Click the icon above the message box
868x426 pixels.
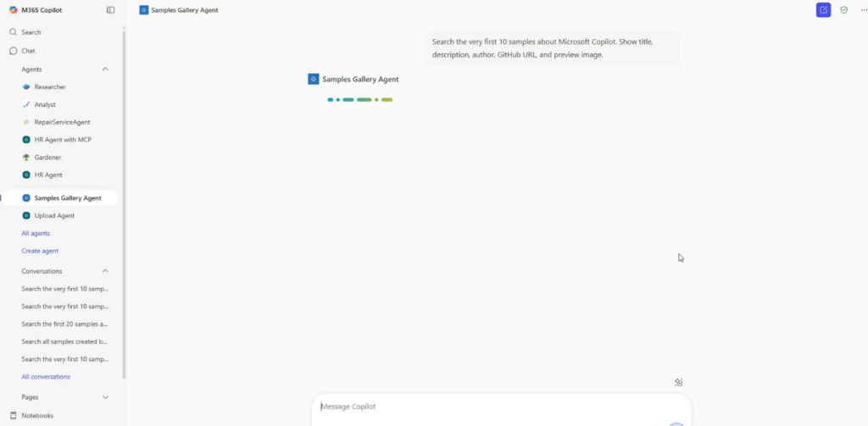click(x=679, y=382)
